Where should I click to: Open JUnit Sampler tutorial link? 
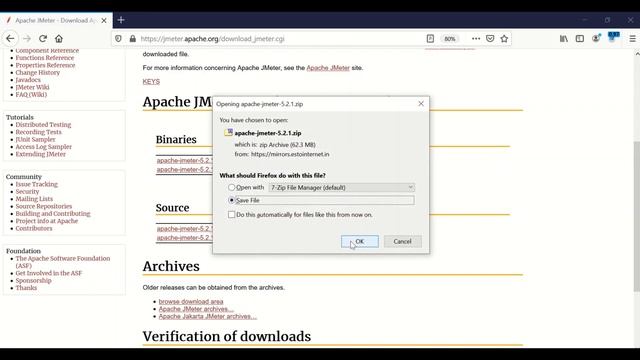point(36,139)
